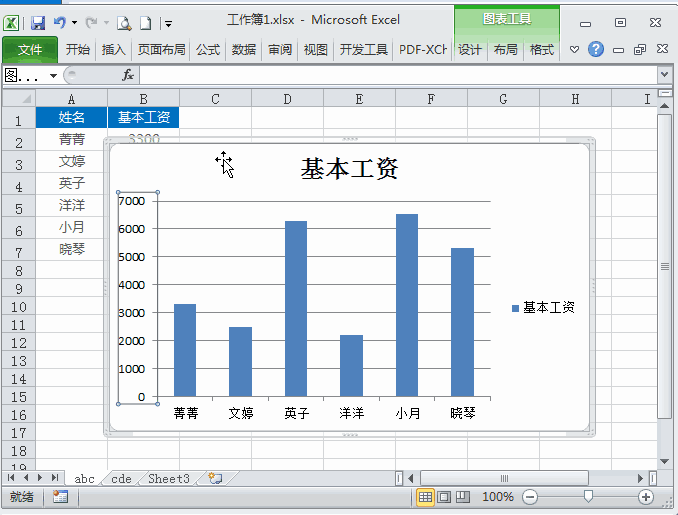Select the Sheet3 tab
Viewport: 678px width, 515px height.
pos(169,479)
